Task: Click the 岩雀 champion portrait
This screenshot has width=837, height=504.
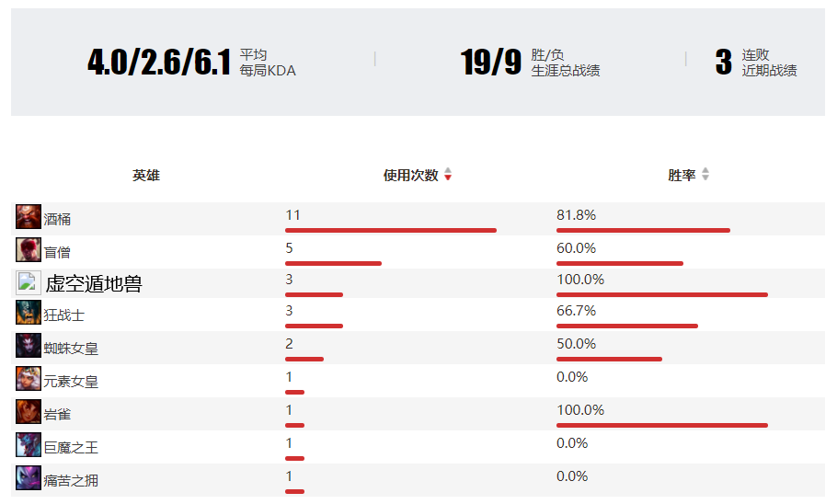Action: coord(29,413)
